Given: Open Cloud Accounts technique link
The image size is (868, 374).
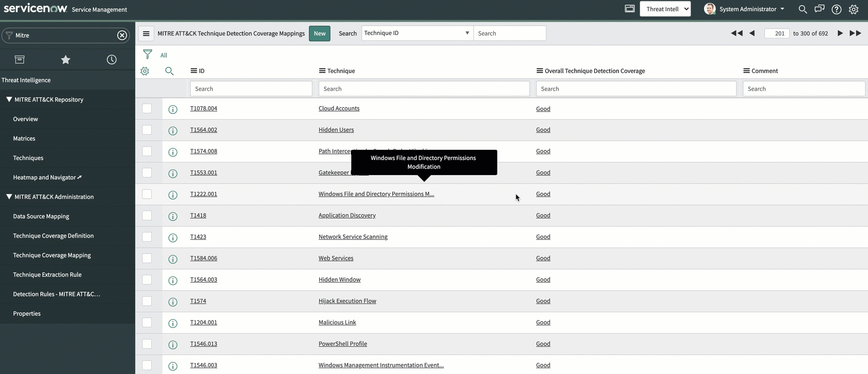Looking at the screenshot, I should (339, 108).
